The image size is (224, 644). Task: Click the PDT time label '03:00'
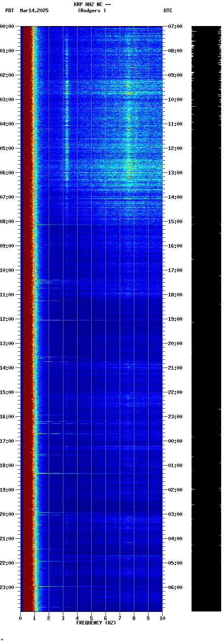(x=7, y=100)
